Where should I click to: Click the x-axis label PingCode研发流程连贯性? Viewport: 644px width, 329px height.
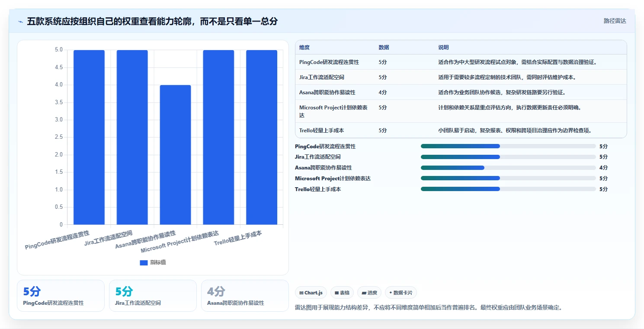(57, 240)
